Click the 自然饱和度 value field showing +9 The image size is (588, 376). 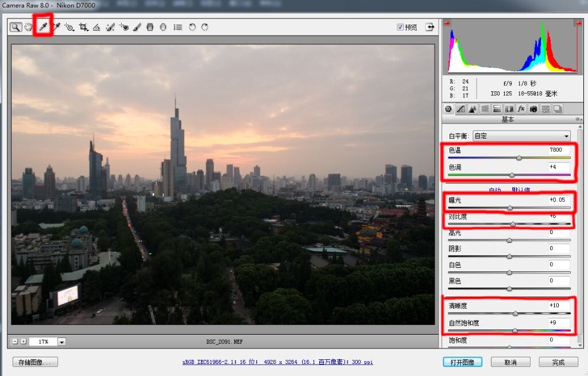click(559, 323)
